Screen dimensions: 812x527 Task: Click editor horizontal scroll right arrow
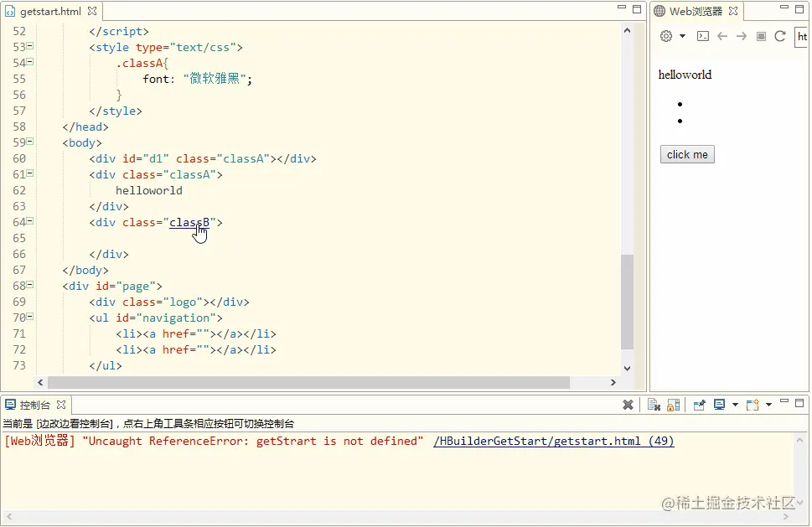point(613,383)
